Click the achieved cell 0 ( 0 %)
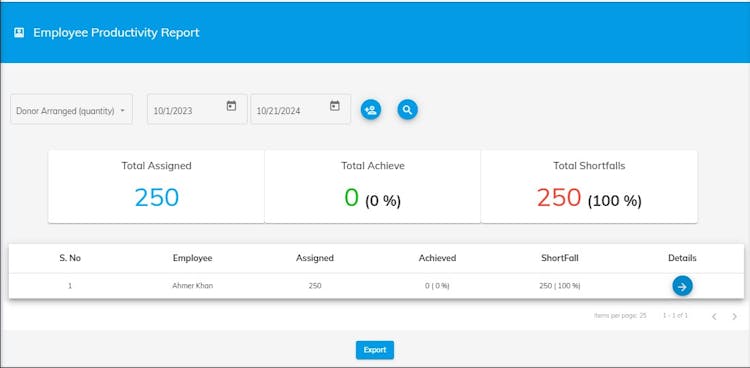Screen dimensions: 750x368 coord(437,286)
